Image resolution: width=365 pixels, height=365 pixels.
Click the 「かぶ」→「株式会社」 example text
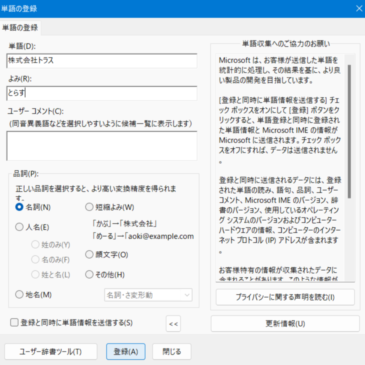[124, 223]
